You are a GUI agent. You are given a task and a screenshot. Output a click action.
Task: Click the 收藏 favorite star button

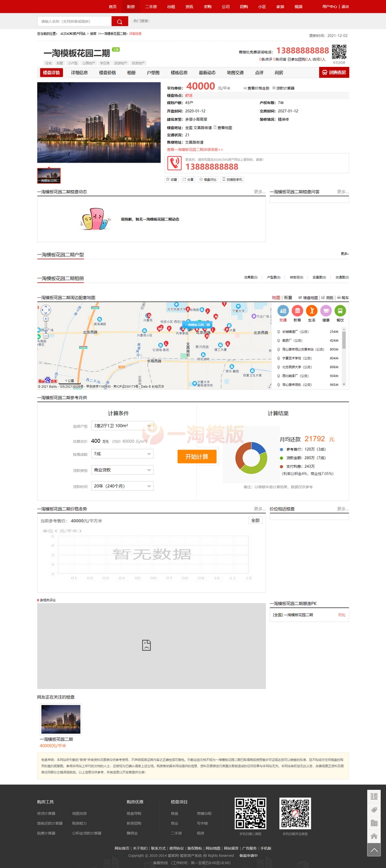172,180
